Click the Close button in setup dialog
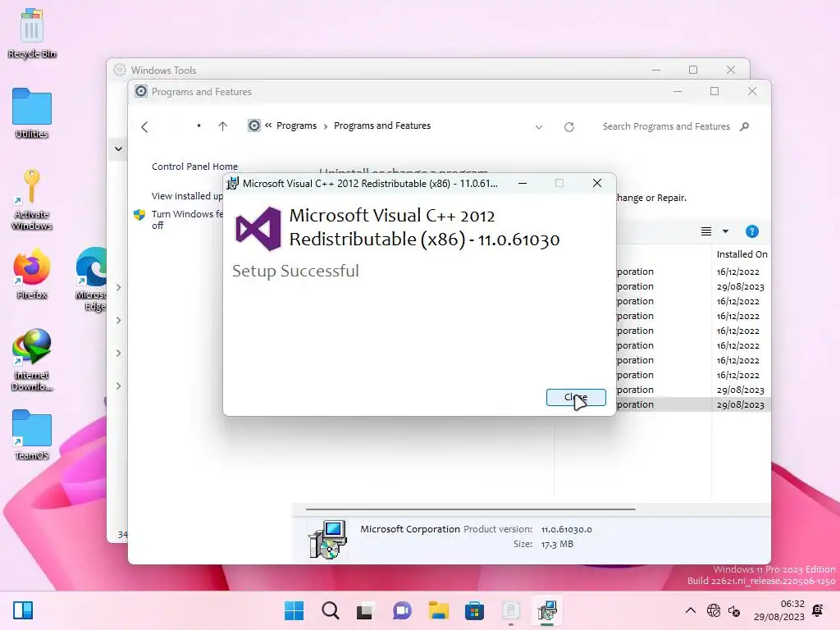 pyautogui.click(x=576, y=398)
